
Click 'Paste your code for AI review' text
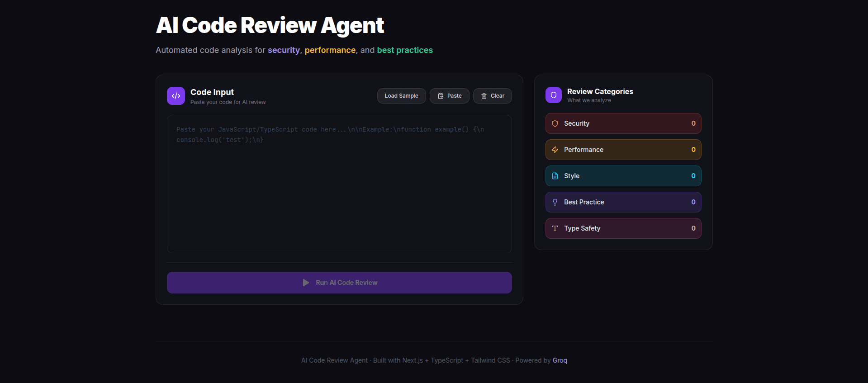tap(228, 102)
